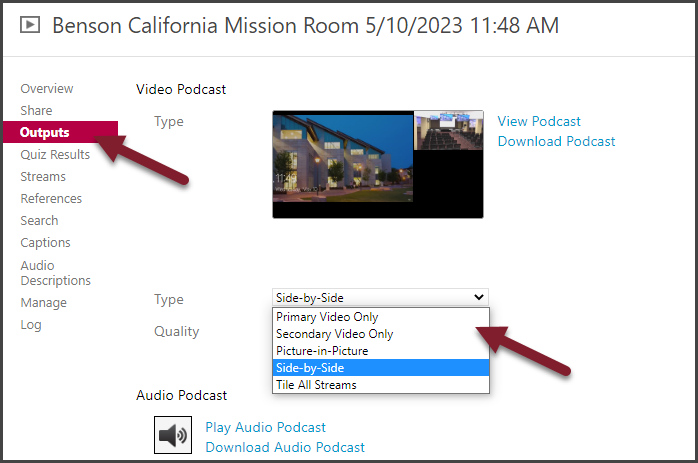This screenshot has height=463, width=698.
Task: Open the References section
Action: pyautogui.click(x=51, y=199)
